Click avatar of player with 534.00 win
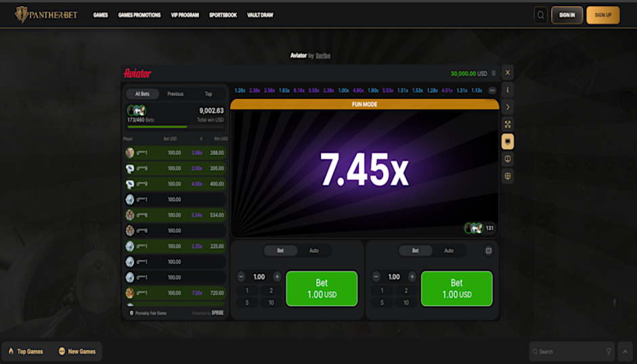This screenshot has height=364, width=637. click(x=130, y=215)
